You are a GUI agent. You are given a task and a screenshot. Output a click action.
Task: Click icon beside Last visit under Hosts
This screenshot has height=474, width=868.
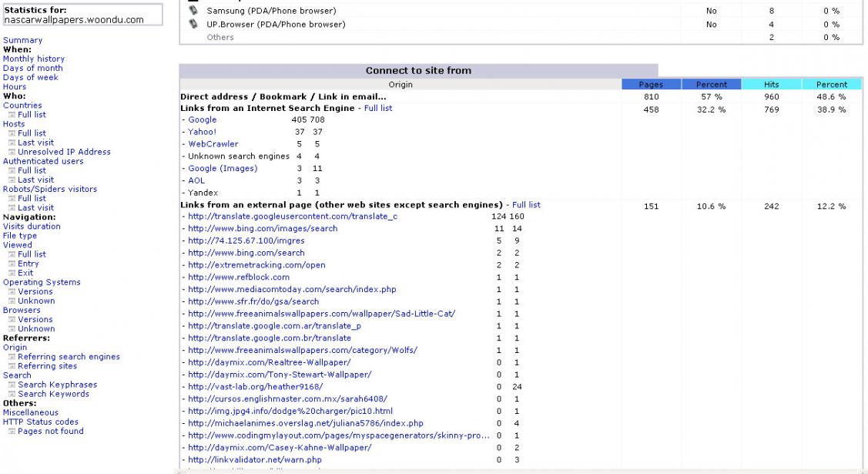click(12, 143)
